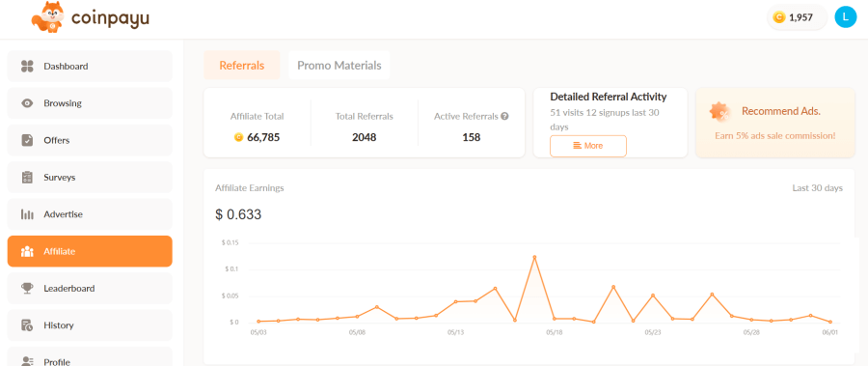Click the coin balance 1,957 badge

[797, 17]
